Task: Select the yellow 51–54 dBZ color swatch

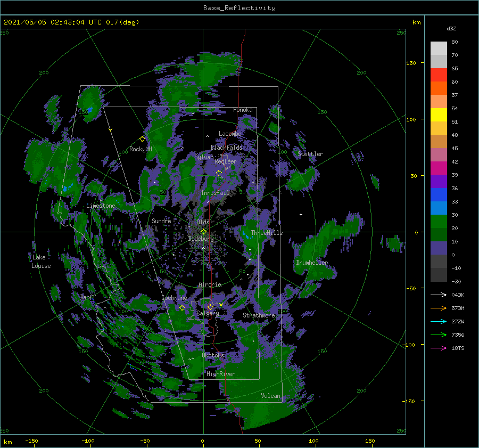Action: coord(439,115)
